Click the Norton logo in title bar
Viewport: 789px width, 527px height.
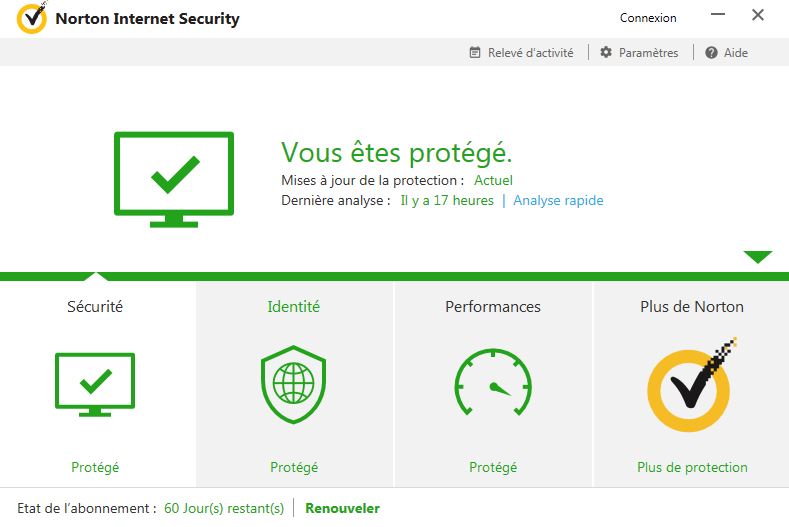click(x=32, y=18)
